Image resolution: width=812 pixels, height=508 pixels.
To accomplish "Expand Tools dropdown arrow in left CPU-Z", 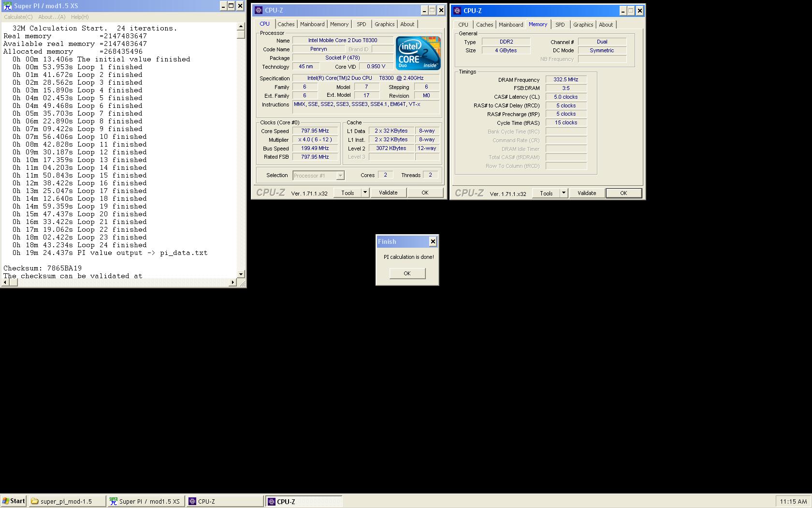I will 365,193.
